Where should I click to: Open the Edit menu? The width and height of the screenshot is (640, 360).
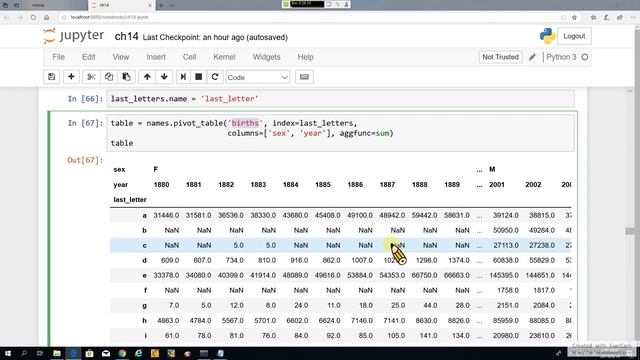coord(89,57)
